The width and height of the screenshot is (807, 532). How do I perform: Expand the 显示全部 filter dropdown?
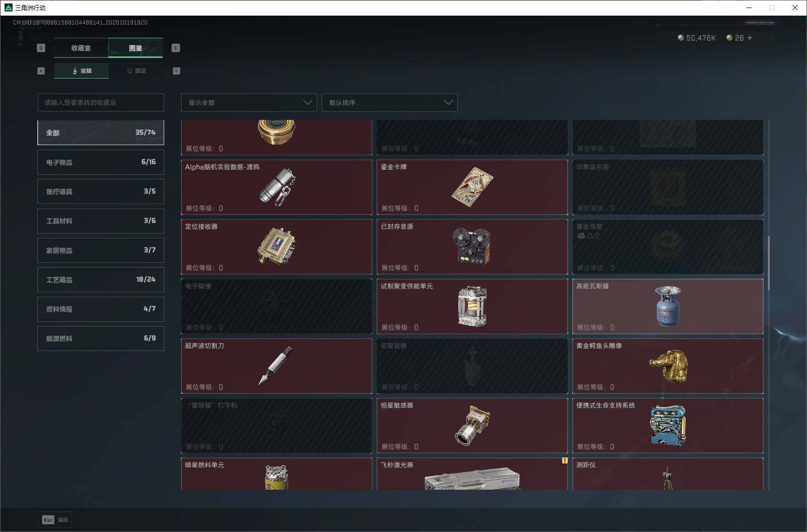coord(249,102)
